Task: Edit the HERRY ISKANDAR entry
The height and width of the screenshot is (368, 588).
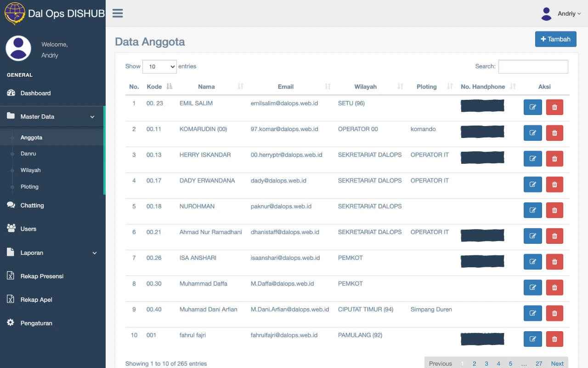Action: pos(532,159)
